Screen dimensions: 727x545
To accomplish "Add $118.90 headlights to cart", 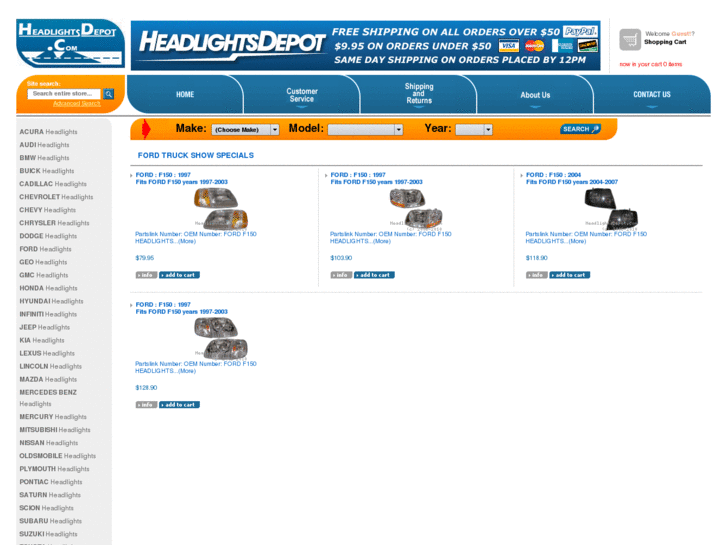I will pyautogui.click(x=570, y=275).
